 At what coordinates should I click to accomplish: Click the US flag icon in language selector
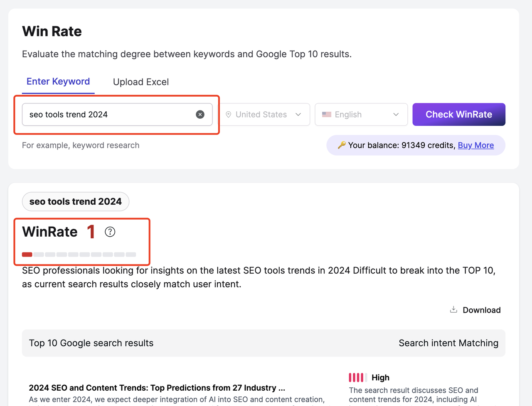[x=327, y=115]
